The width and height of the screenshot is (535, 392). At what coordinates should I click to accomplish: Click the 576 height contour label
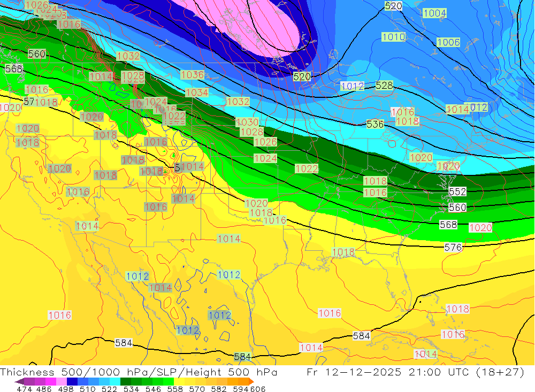tap(453, 248)
